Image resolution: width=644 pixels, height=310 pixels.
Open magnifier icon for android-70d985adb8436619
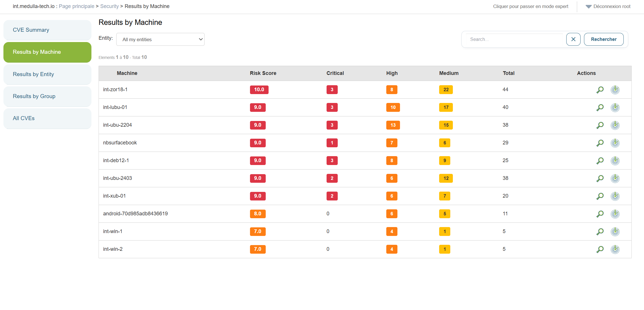(x=600, y=214)
